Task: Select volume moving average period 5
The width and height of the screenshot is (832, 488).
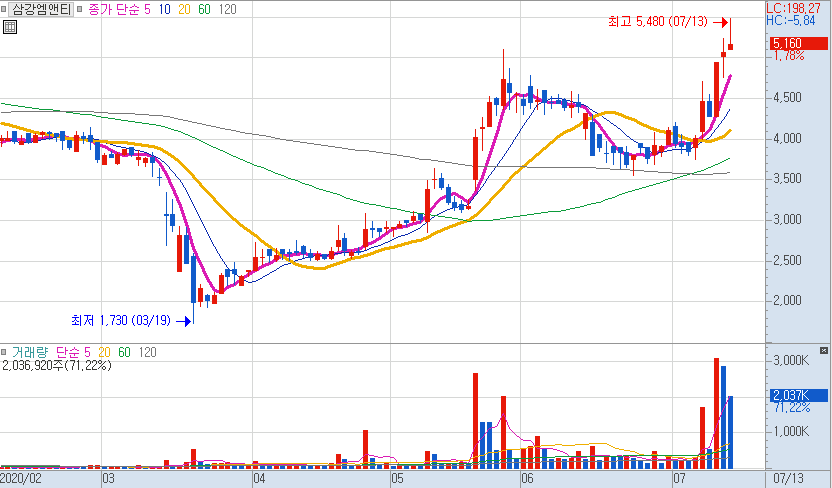Action: pyautogui.click(x=87, y=352)
